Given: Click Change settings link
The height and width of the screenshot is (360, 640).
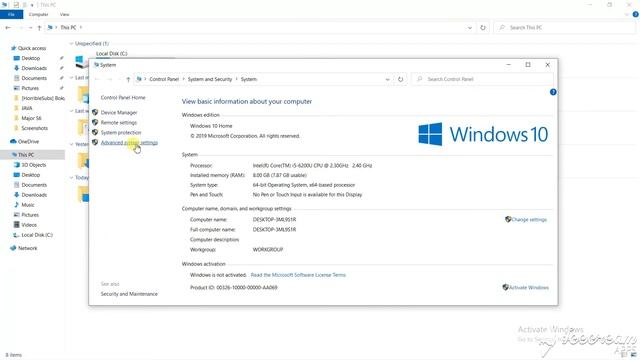Looking at the screenshot, I should point(529,220).
